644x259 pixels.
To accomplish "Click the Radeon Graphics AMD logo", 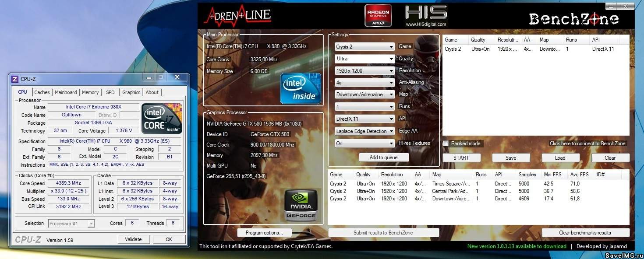I will 378,15.
